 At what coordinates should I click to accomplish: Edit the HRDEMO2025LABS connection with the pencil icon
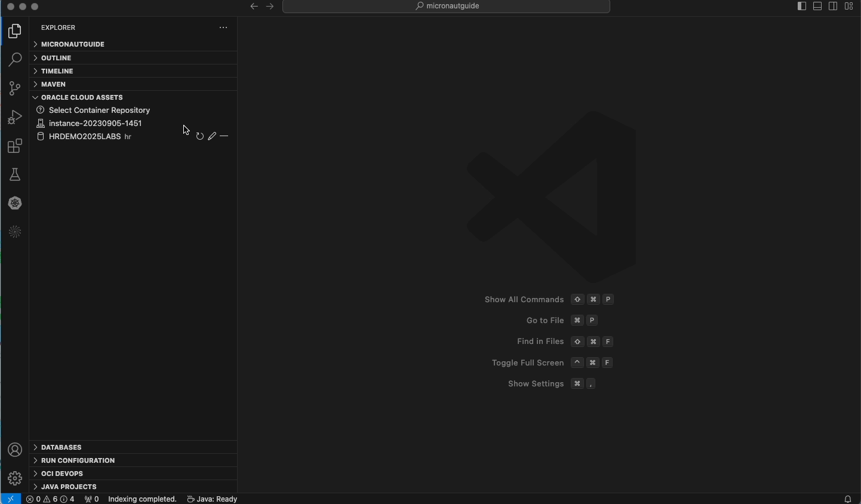212,136
